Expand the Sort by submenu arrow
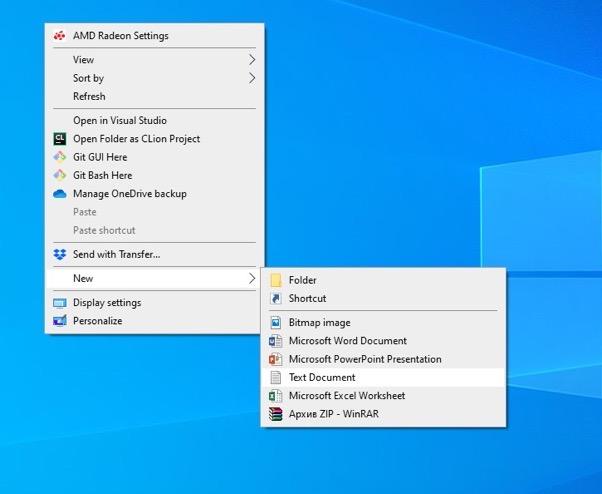The height and width of the screenshot is (494, 602). [252, 78]
